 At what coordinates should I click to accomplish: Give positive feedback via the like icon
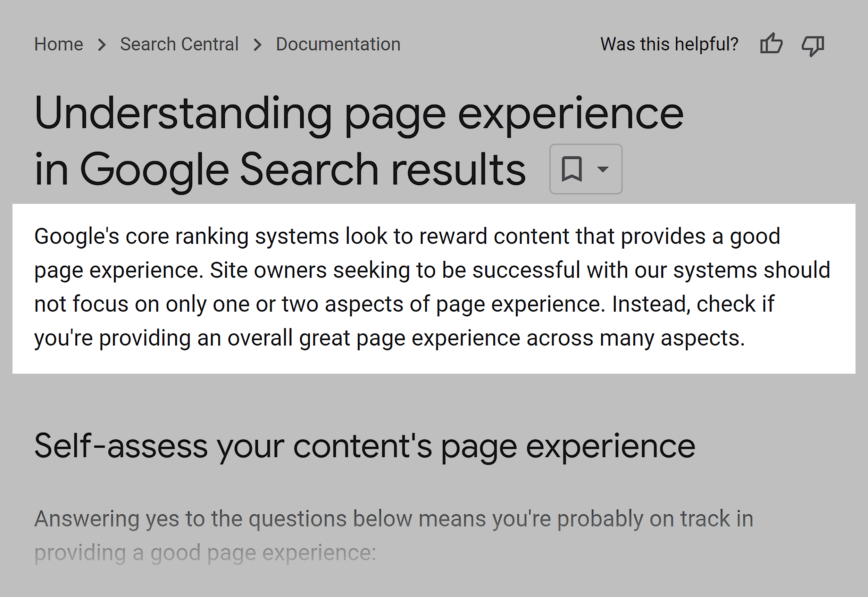click(x=771, y=44)
